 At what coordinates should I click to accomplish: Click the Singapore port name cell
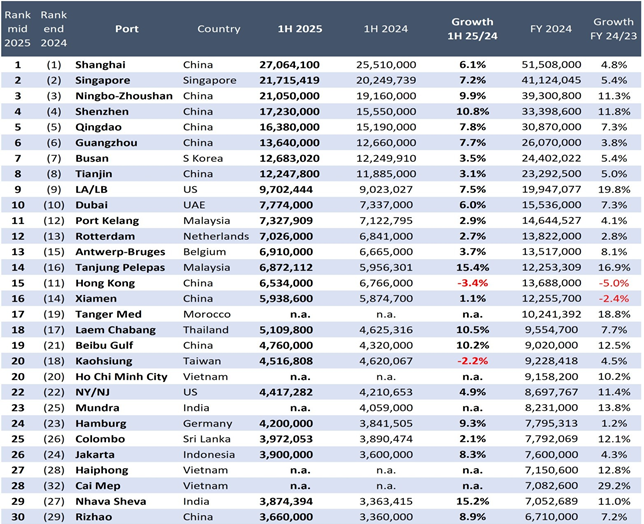tap(103, 80)
